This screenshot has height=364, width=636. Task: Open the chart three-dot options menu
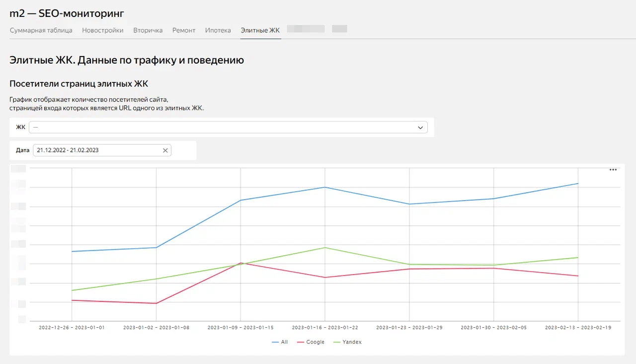(613, 170)
